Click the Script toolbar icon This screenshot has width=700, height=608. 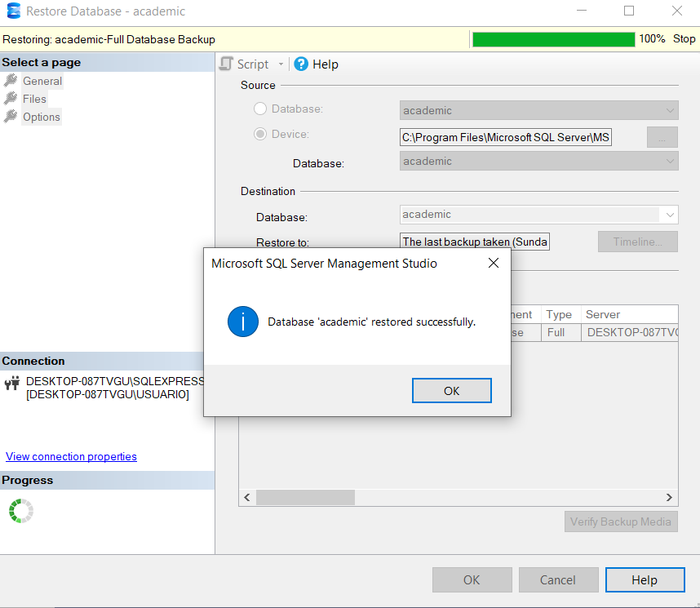(226, 64)
